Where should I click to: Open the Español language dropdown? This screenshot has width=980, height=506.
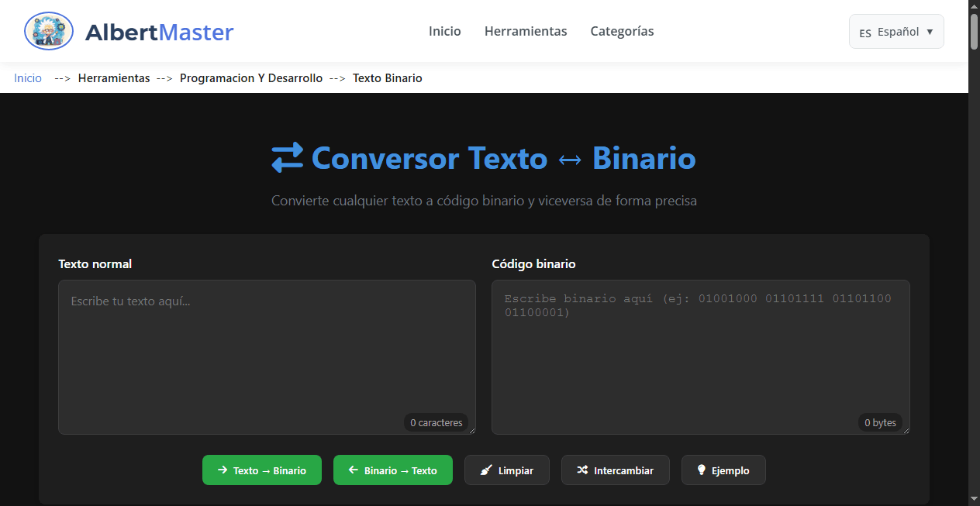[x=896, y=31]
